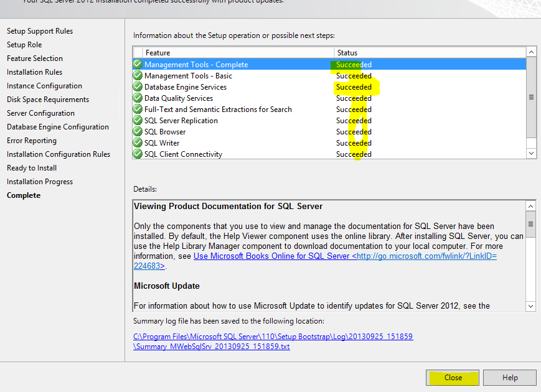This screenshot has height=392, width=541.
Task: Open Help for the setup wizard
Action: click(x=510, y=378)
